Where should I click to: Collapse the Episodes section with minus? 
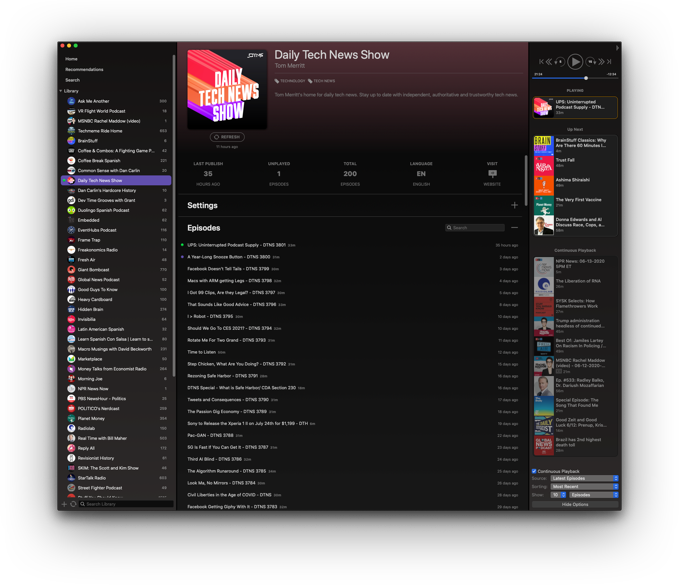[x=514, y=228]
